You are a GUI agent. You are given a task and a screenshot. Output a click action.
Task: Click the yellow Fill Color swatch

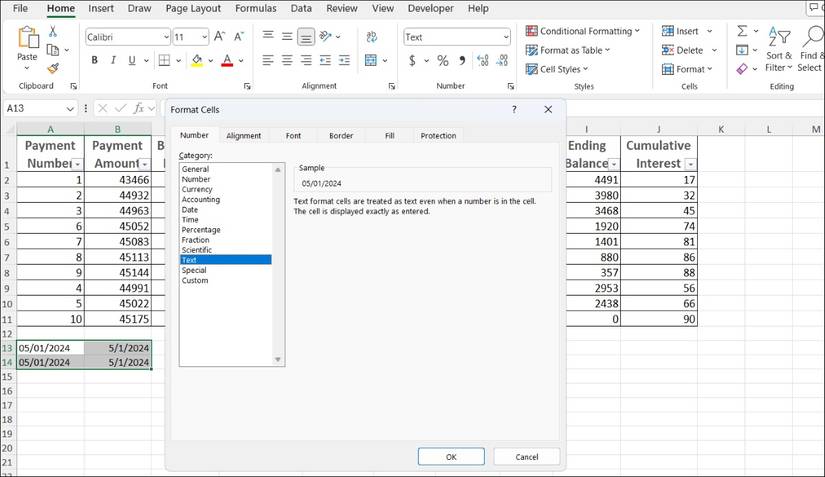coord(197,61)
